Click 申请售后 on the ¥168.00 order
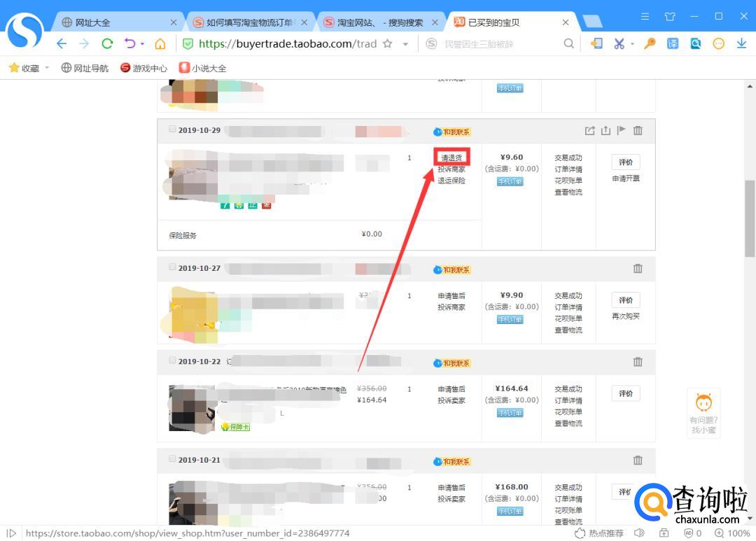 point(451,488)
